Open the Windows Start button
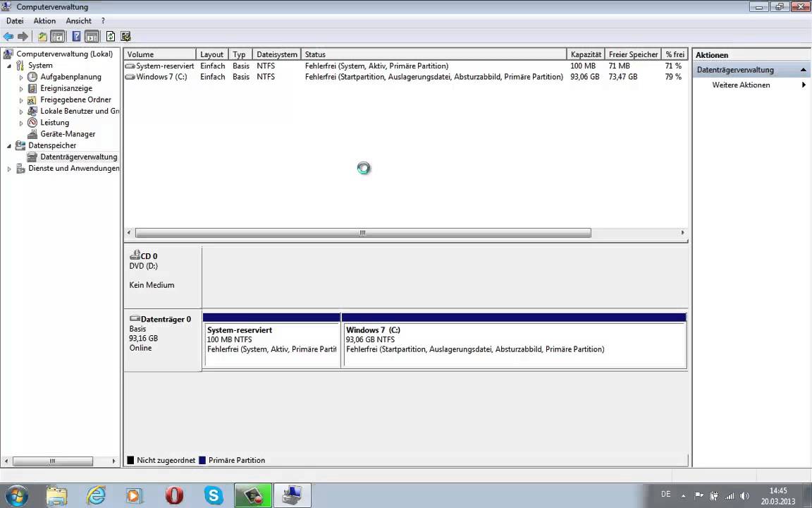Viewport: 812px width, 508px height. pyautogui.click(x=16, y=495)
